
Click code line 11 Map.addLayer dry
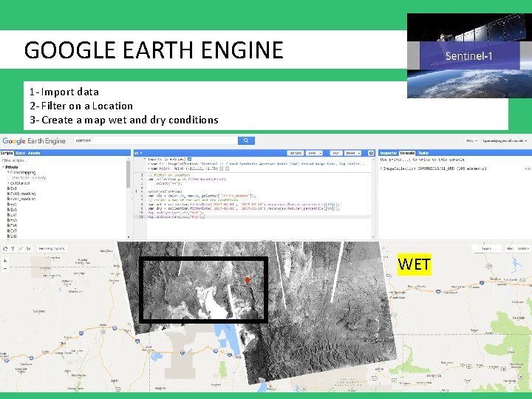177,216
